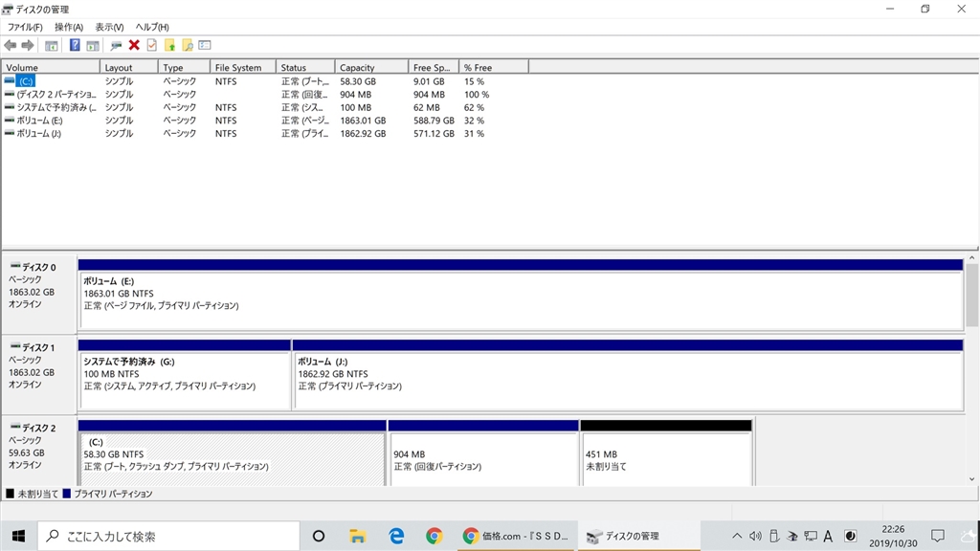Sort by the Layout column header
This screenshot has width=980, height=551.
(x=129, y=67)
